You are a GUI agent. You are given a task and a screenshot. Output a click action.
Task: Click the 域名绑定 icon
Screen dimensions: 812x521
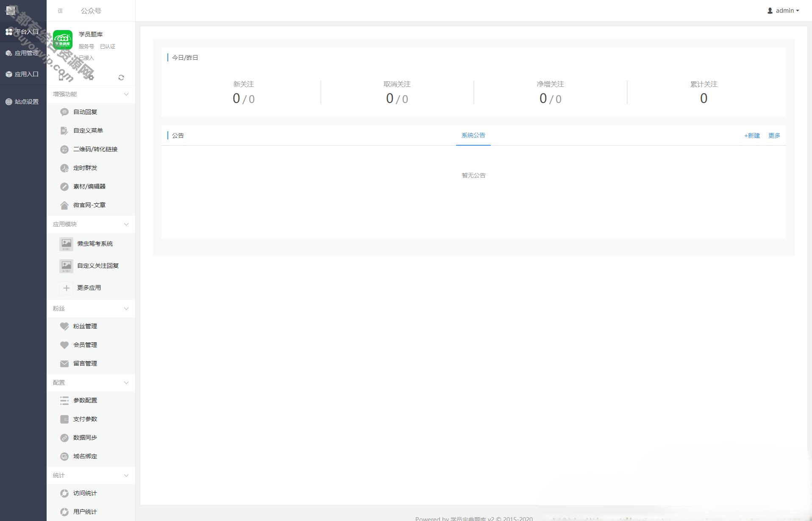pos(64,456)
